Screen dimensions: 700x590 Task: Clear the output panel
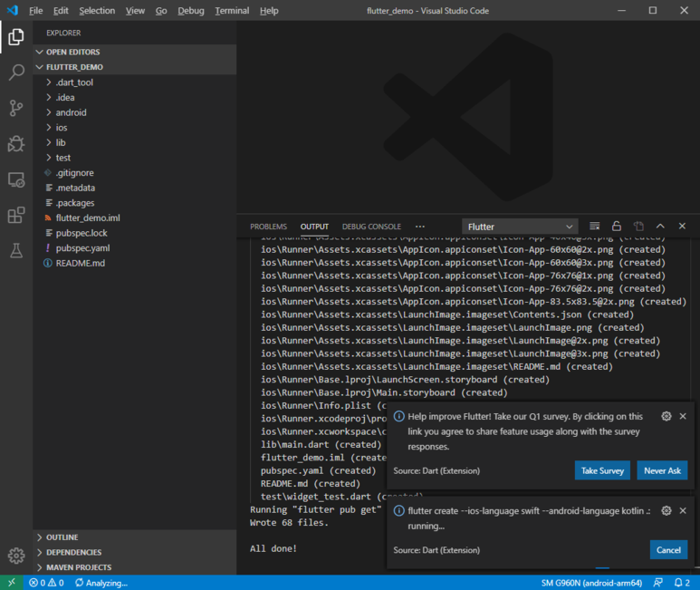point(595,227)
